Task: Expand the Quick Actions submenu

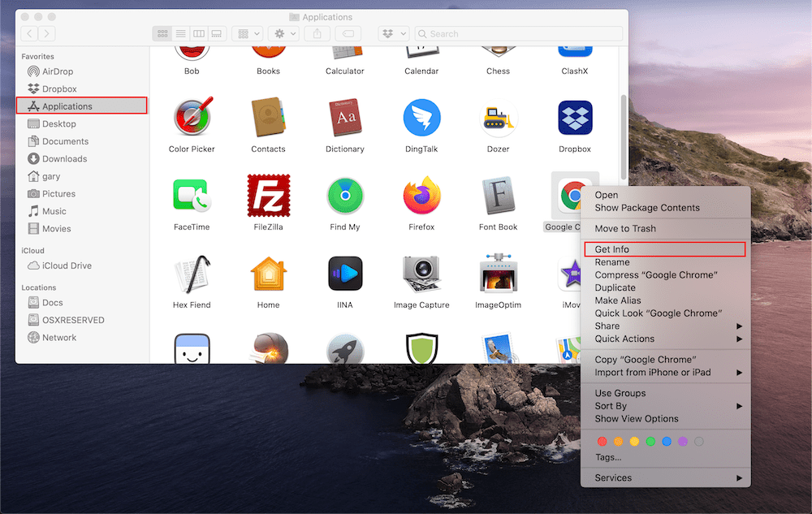Action: pyautogui.click(x=666, y=339)
